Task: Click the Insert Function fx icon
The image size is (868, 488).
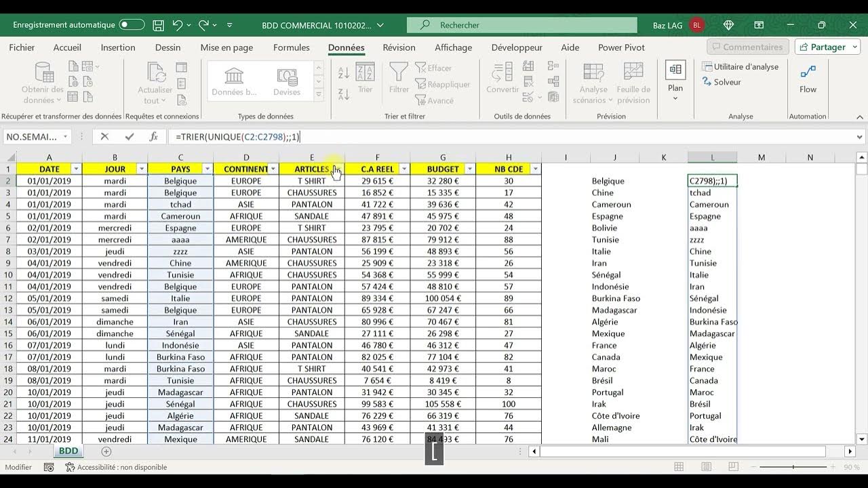Action: click(153, 137)
